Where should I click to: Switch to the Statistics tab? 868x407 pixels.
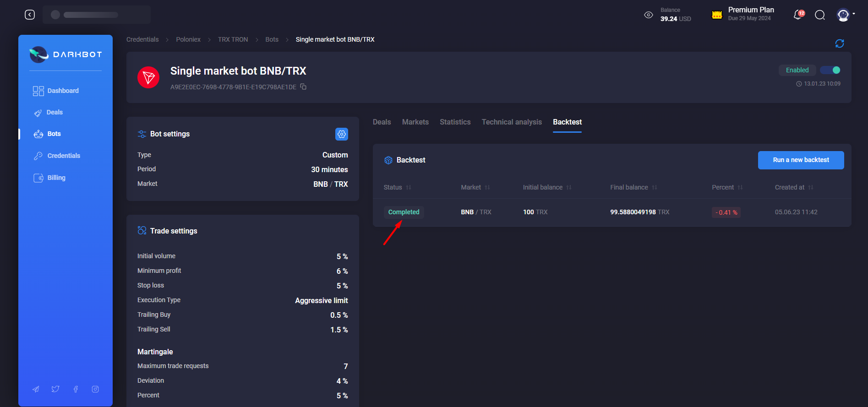click(455, 122)
